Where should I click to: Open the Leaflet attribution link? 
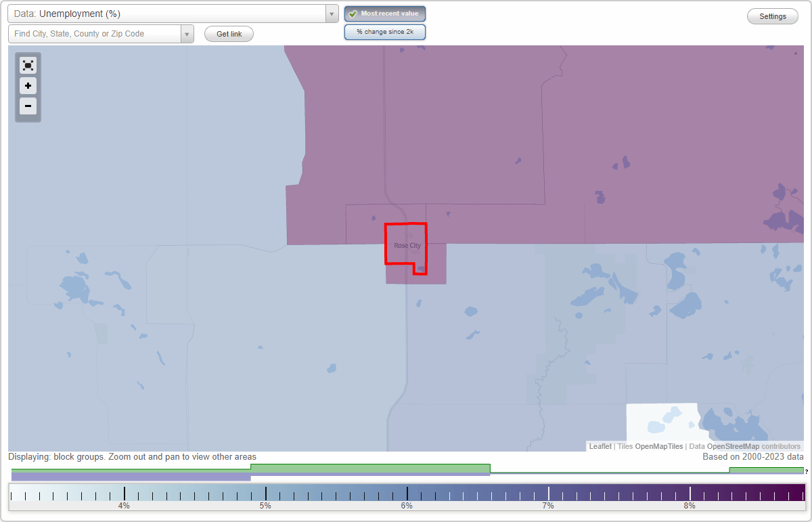click(600, 446)
